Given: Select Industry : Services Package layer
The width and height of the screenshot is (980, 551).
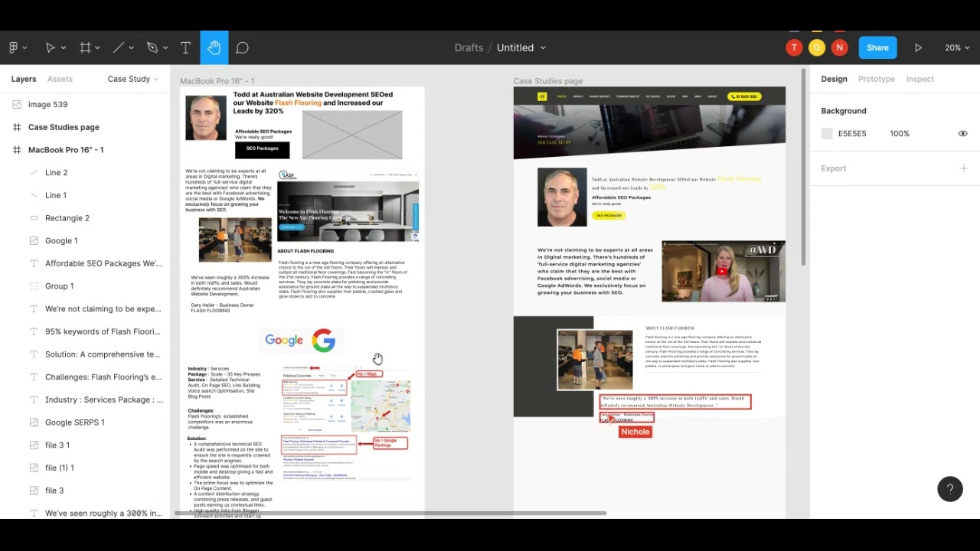Looking at the screenshot, I should pos(85,399).
